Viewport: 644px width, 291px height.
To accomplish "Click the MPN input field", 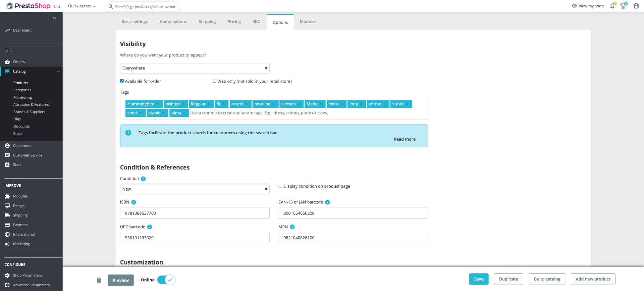I will [x=353, y=238].
